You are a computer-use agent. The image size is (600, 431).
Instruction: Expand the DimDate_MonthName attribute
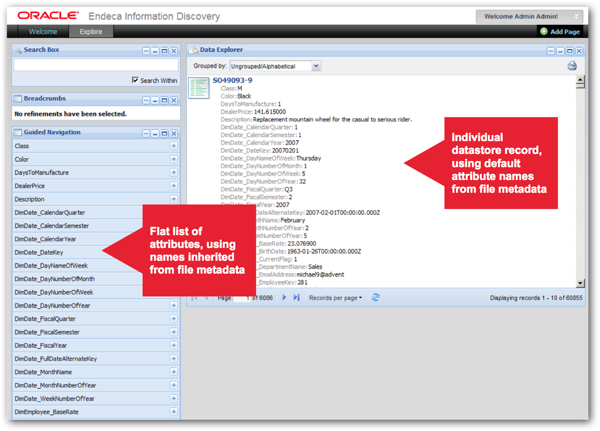coord(173,372)
